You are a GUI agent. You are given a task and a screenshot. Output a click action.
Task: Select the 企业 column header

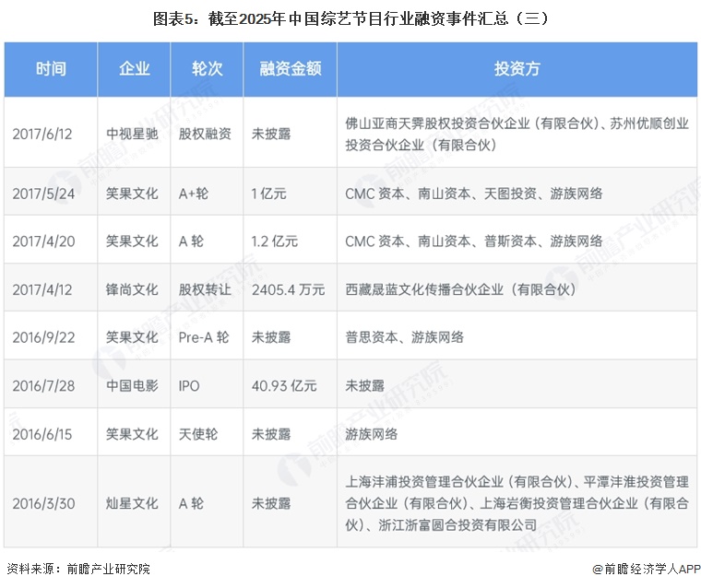(134, 69)
